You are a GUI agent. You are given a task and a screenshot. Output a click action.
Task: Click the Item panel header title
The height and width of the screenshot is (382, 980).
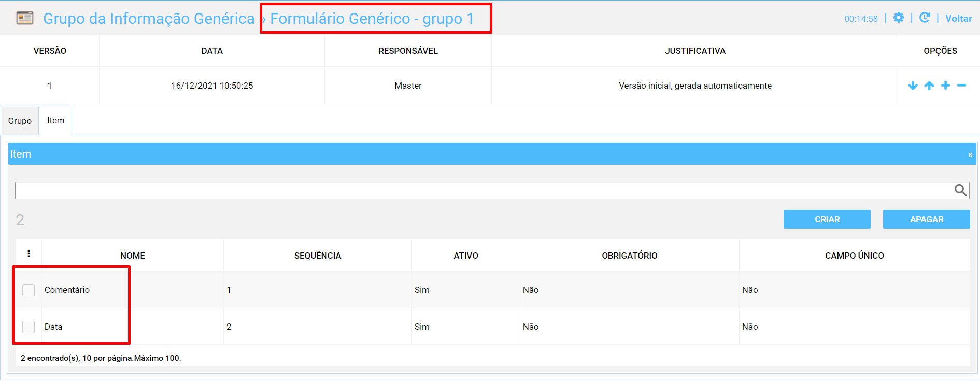pyautogui.click(x=21, y=154)
